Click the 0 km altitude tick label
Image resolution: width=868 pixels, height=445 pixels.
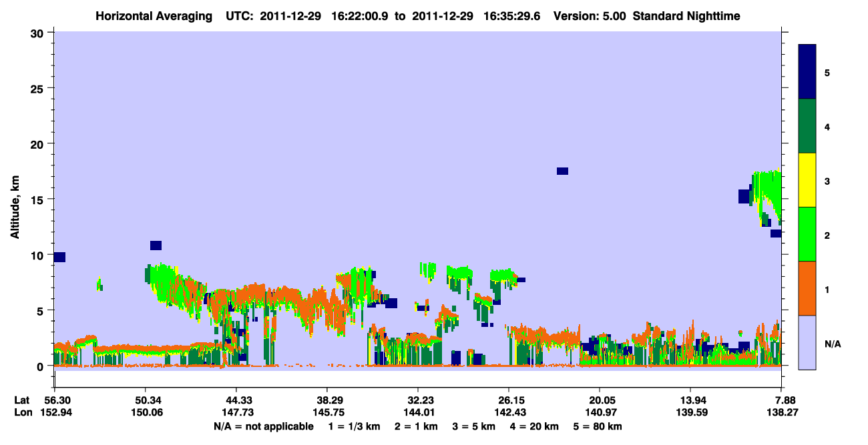pyautogui.click(x=41, y=366)
